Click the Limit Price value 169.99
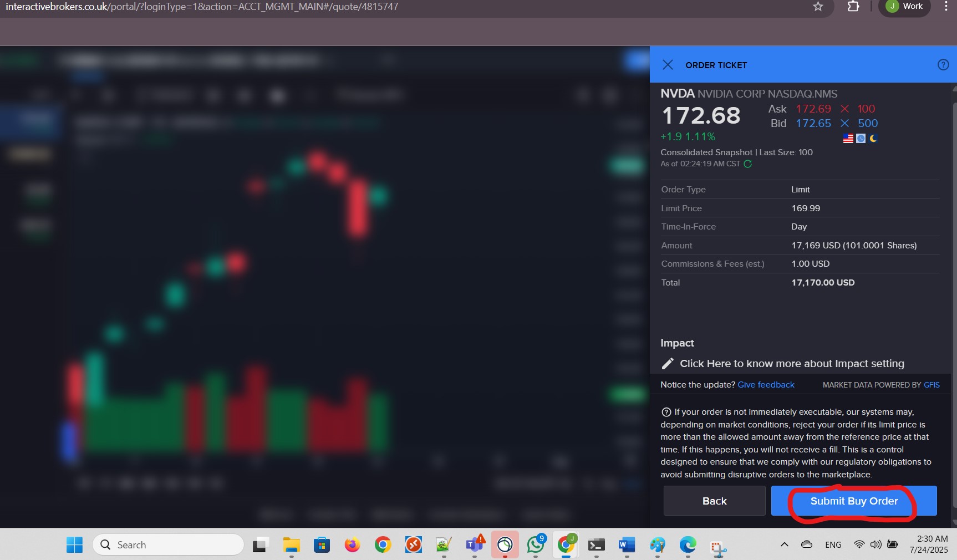This screenshot has height=560, width=957. tap(806, 208)
